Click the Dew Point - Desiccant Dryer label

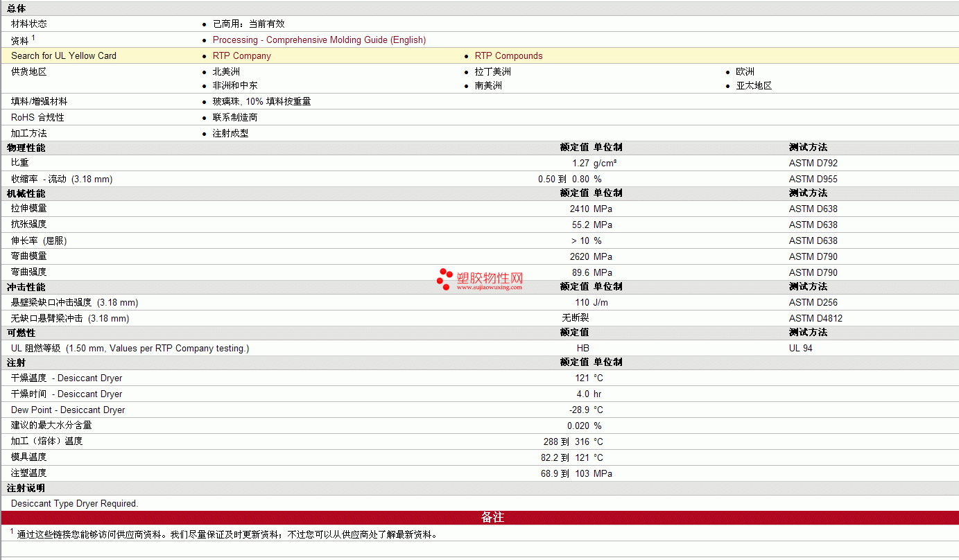[x=68, y=410]
